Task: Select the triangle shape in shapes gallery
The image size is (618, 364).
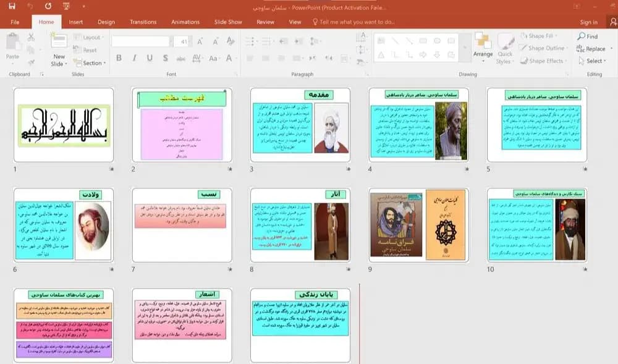Action: click(381, 55)
